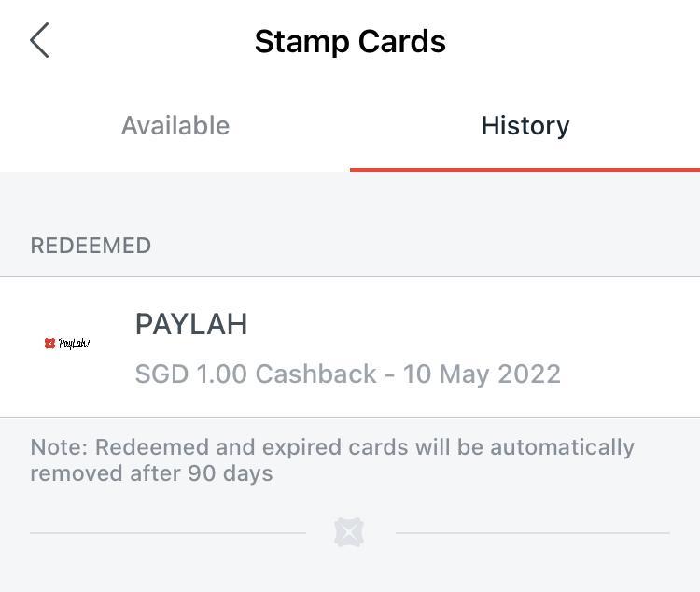The height and width of the screenshot is (592, 700).
Task: Select the History tab
Action: (525, 125)
